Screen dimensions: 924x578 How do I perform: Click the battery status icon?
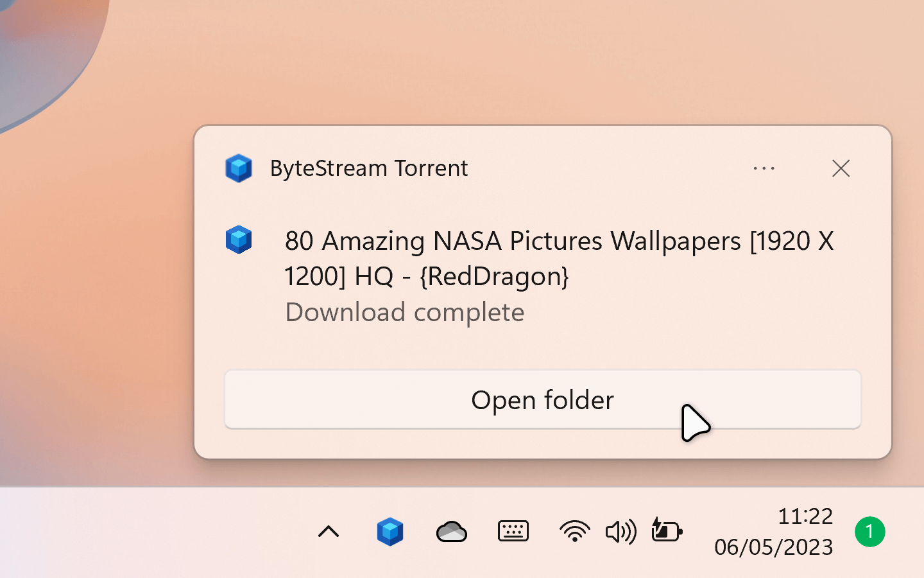click(666, 531)
